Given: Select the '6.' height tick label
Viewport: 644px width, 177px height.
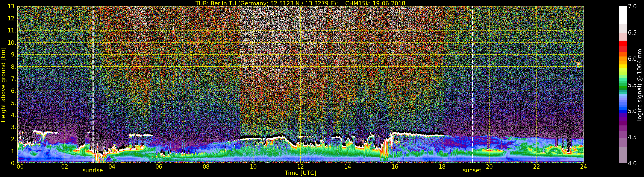Looking at the screenshot, I should coord(13,91).
